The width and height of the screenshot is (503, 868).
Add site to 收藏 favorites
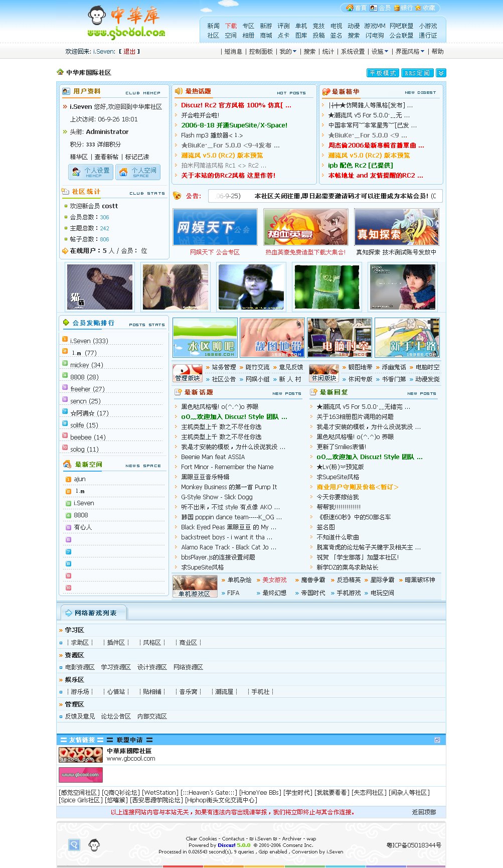coord(425,8)
